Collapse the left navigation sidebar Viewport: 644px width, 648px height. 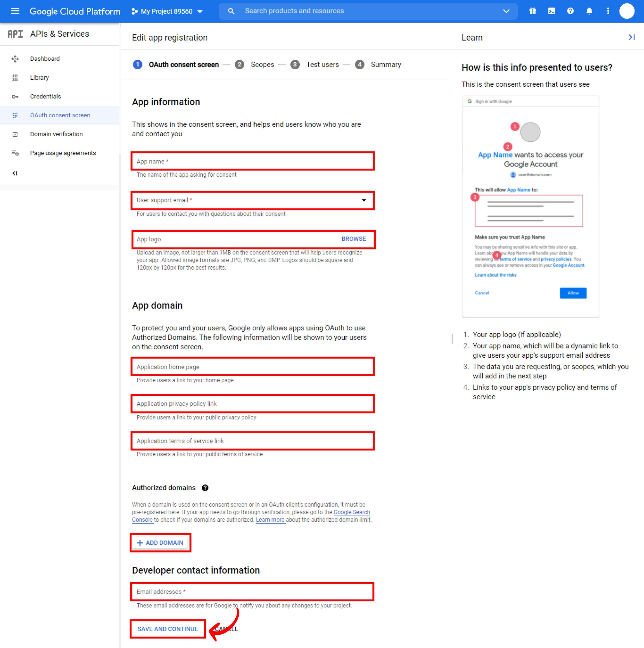15,173
